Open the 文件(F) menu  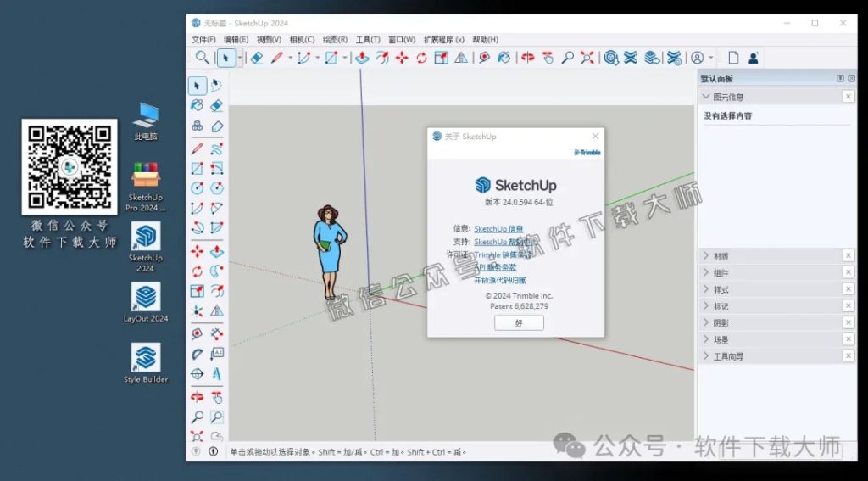click(203, 40)
